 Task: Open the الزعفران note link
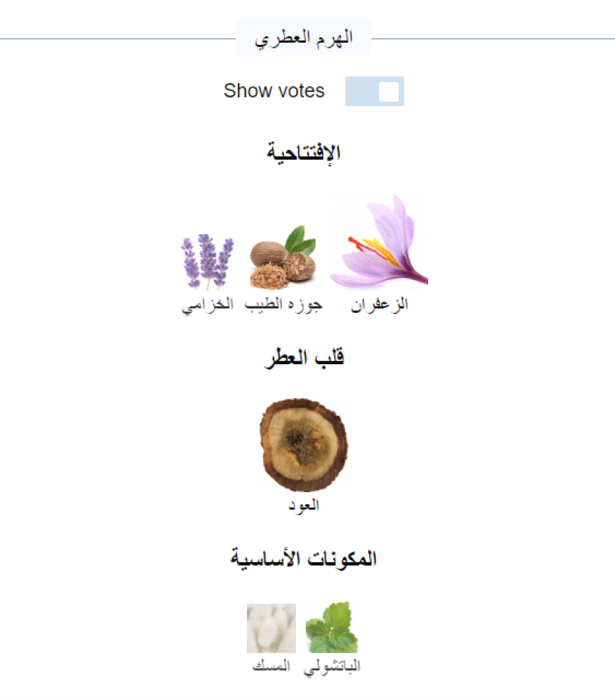[379, 304]
